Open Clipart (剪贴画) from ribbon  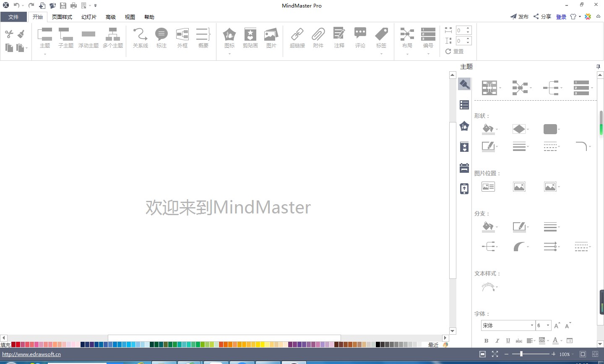pos(250,38)
